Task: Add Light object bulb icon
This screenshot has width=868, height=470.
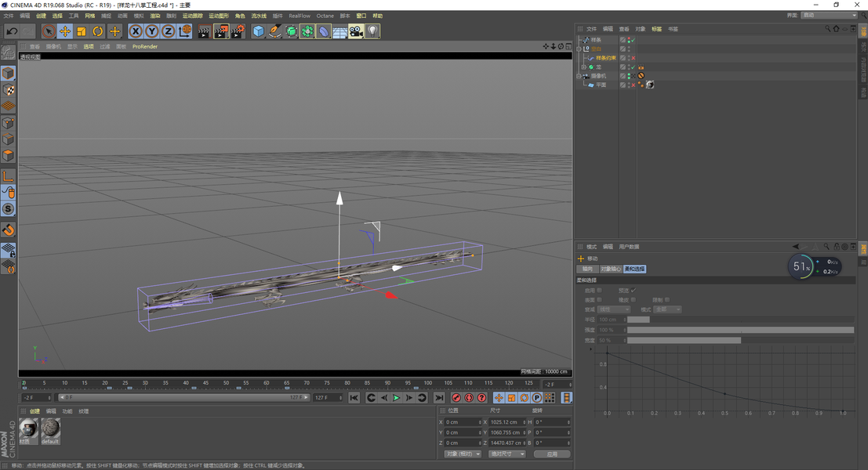Action: click(373, 31)
